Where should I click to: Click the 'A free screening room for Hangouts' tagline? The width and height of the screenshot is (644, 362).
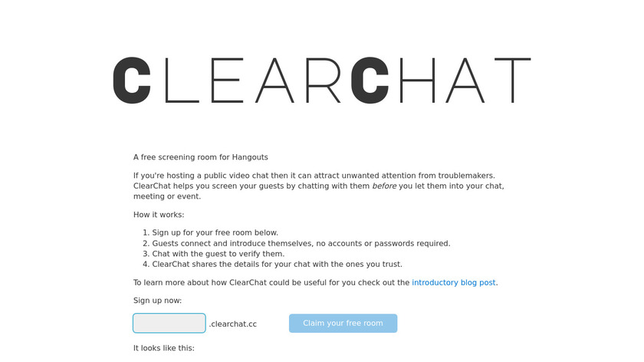coord(201,157)
